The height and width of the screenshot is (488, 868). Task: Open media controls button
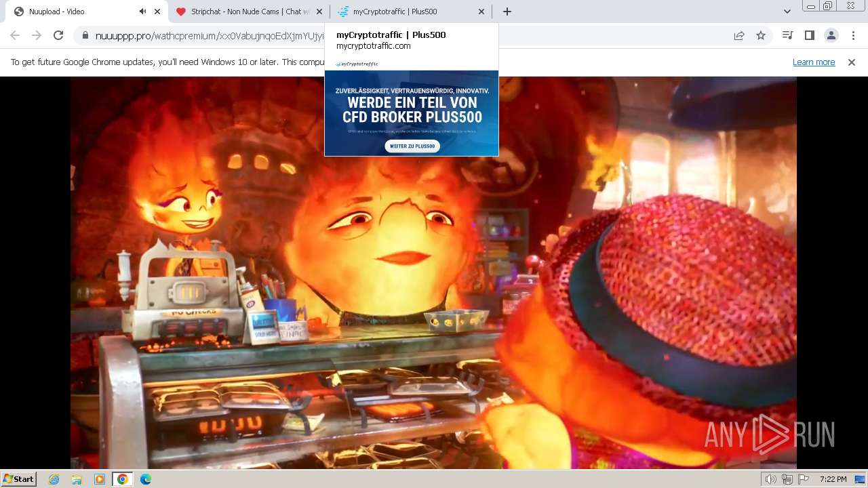point(788,35)
